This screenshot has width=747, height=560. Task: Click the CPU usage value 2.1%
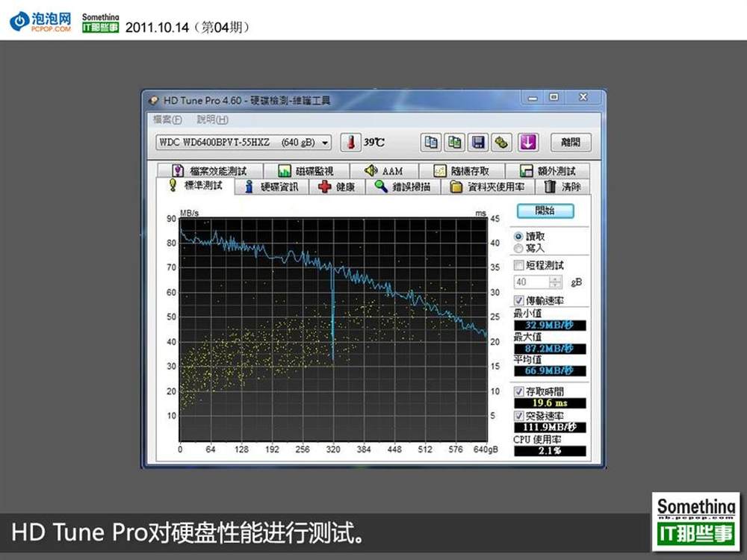(550, 450)
